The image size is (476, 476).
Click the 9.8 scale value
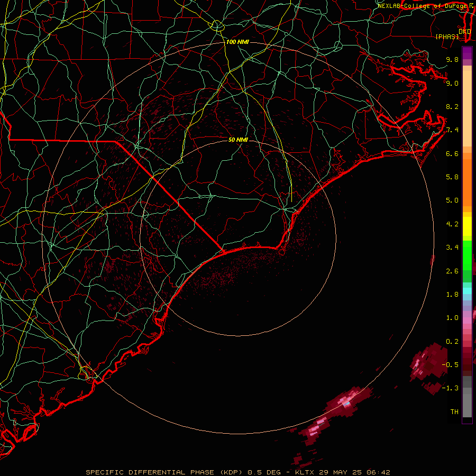(x=452, y=59)
